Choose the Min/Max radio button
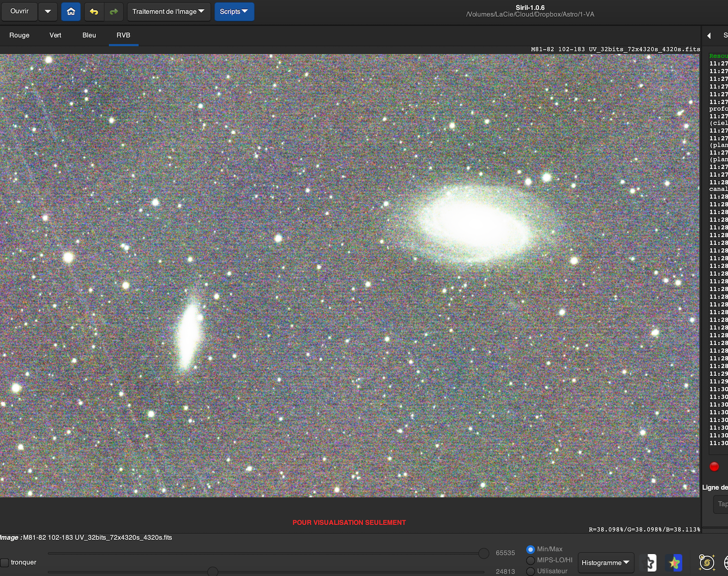Viewport: 728px width, 576px height. point(531,549)
